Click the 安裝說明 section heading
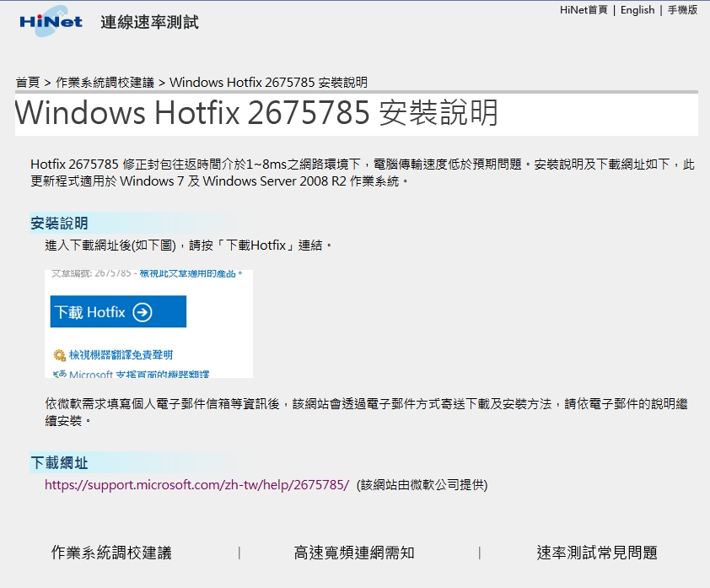 coord(59,223)
